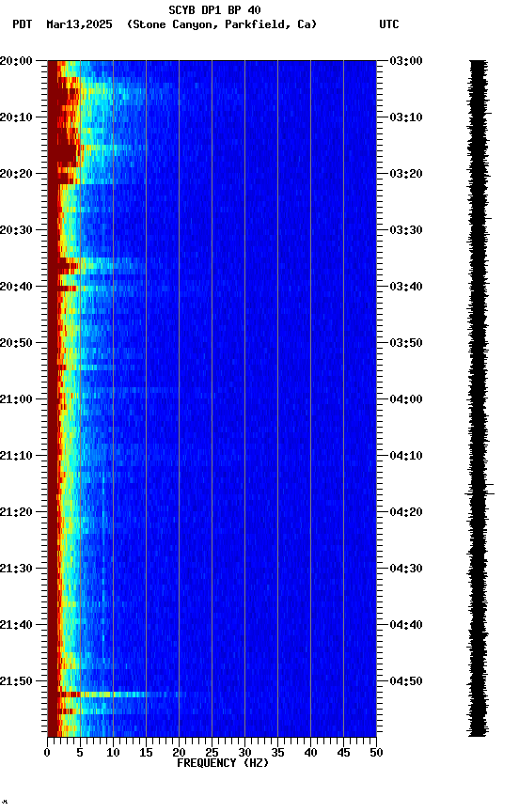Viewport: 519px width, 812px height.
Task: Click the '21:50' PDT time label
Action: [x=16, y=682]
